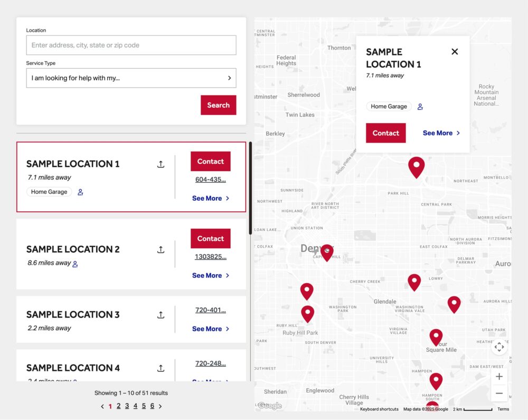Go to results page 3
Screen dimensions: 528x420
127,406
